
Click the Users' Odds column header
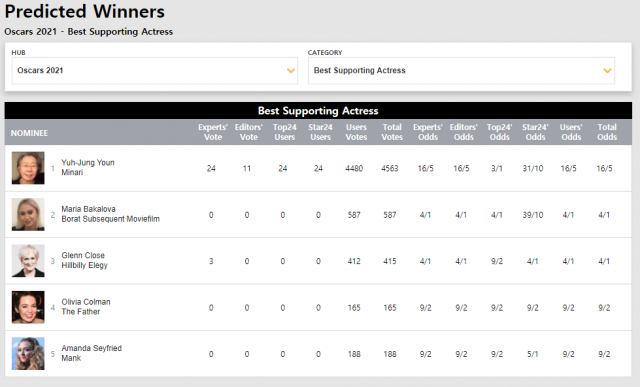pyautogui.click(x=571, y=132)
